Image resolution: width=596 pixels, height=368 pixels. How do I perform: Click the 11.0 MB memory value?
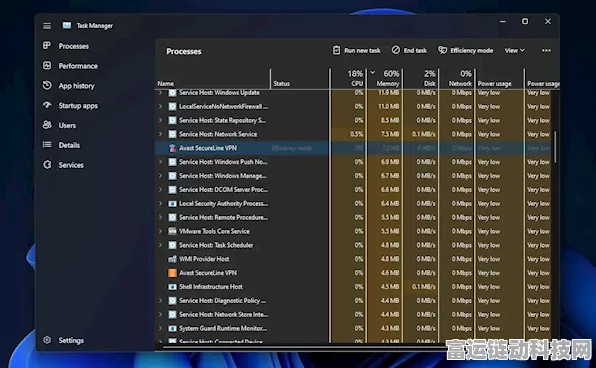click(389, 106)
